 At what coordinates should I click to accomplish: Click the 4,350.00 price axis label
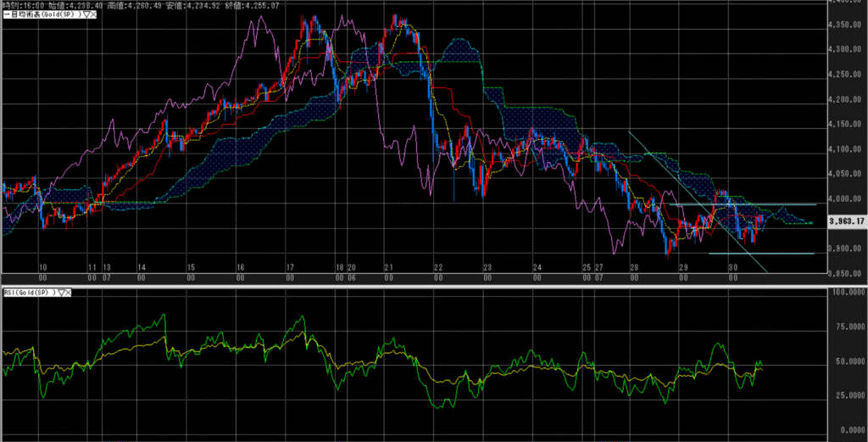click(845, 25)
